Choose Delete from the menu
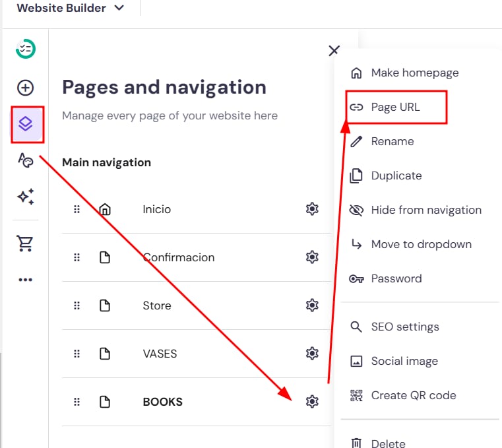The width and height of the screenshot is (502, 448). (379, 443)
